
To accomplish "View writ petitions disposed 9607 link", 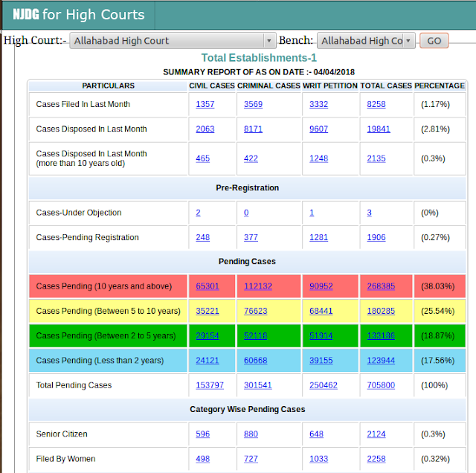I will [318, 129].
